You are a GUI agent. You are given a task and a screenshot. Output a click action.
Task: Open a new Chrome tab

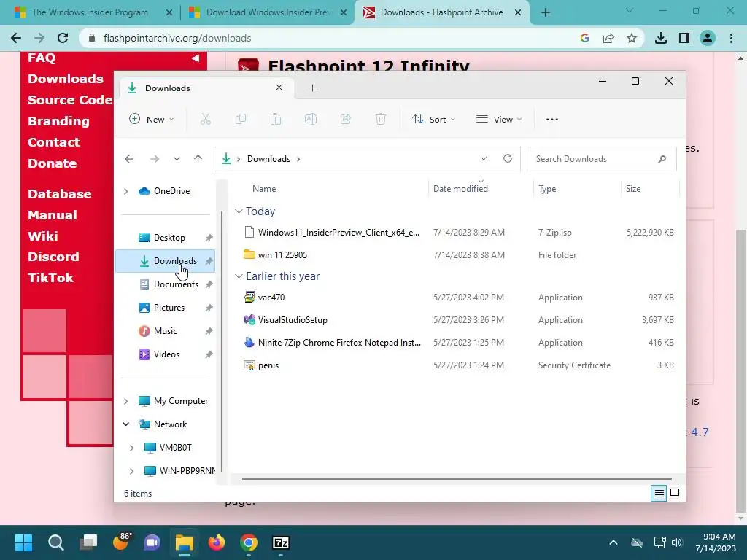click(x=546, y=12)
